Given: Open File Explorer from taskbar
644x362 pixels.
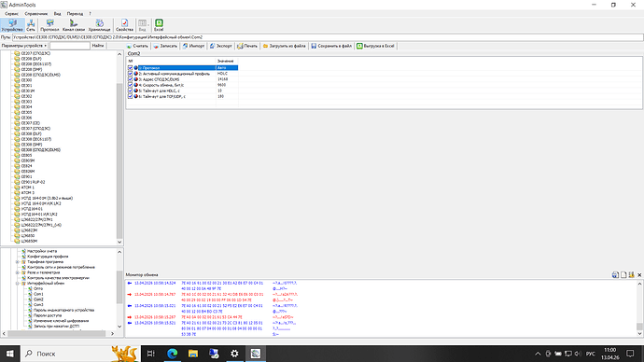Looking at the screenshot, I should [193, 354].
